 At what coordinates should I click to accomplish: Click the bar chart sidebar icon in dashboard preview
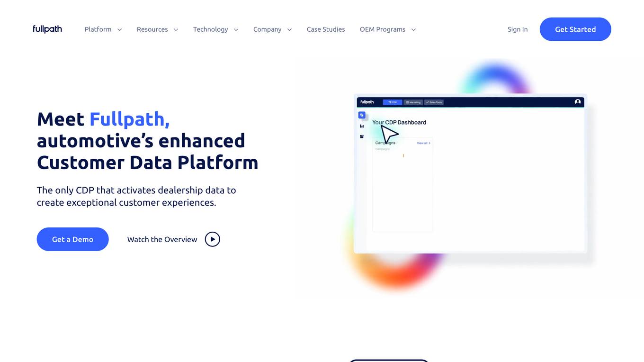click(x=362, y=126)
